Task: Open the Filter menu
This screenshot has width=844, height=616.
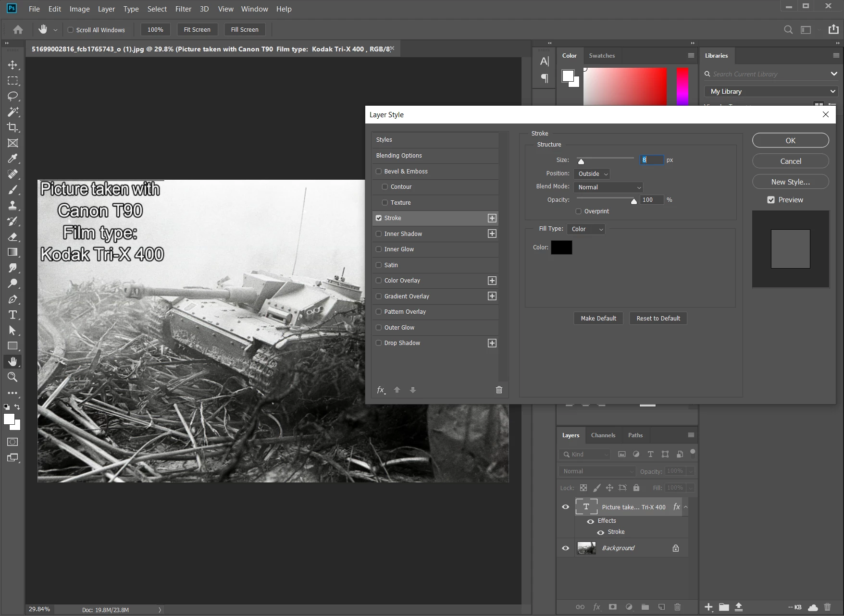Action: click(x=184, y=9)
